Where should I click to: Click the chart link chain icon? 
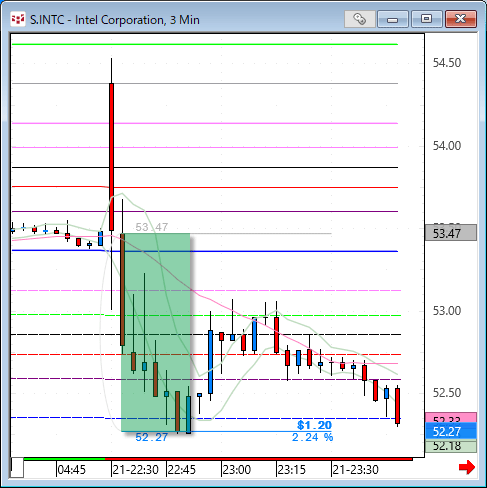pos(359,19)
